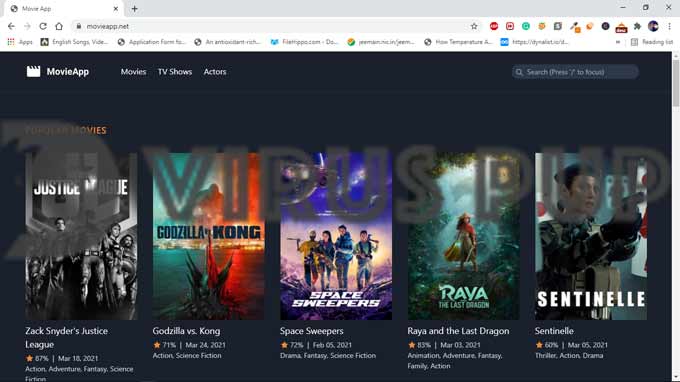680x382 pixels.
Task: Open the Application Form bookmark
Action: tap(151, 42)
